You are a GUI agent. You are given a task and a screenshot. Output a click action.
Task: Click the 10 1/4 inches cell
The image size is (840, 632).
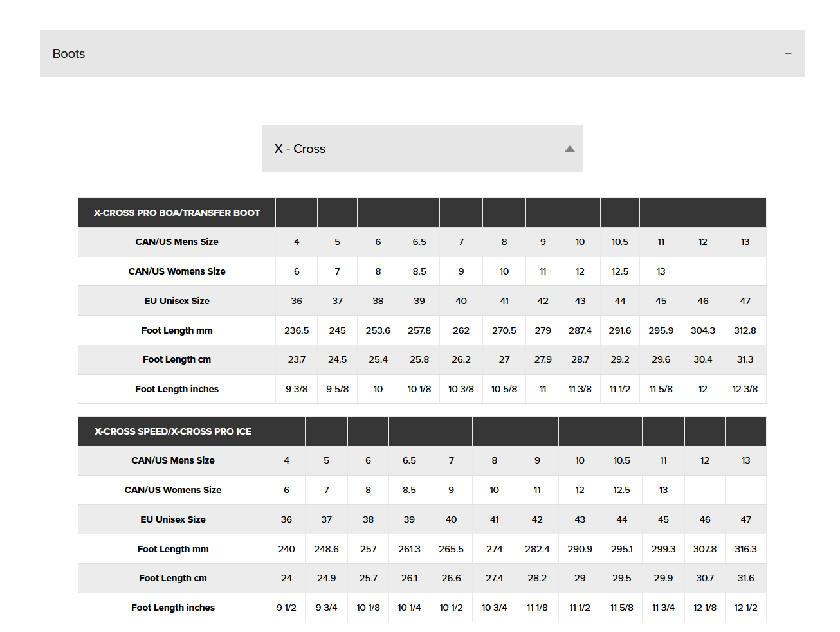tap(409, 608)
